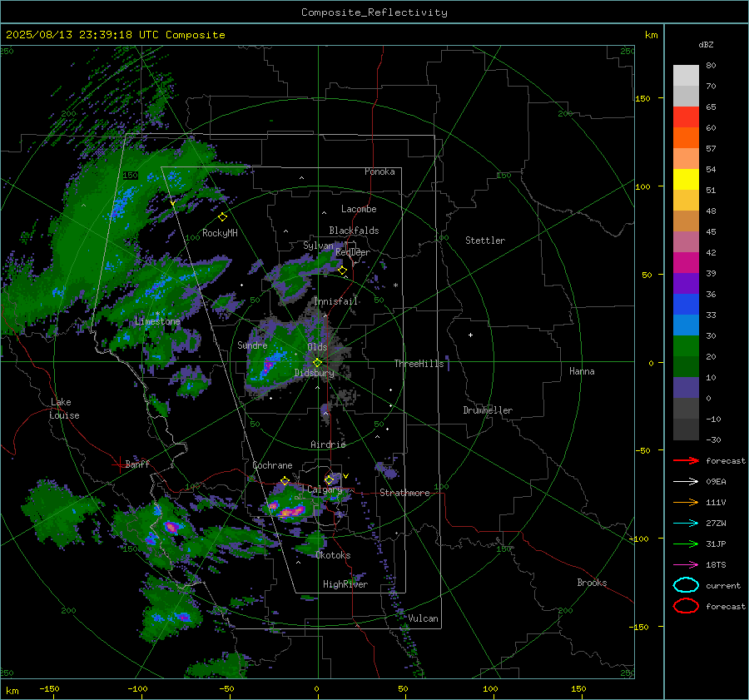Click the red forecast ellipse icon
The image size is (749, 700).
point(686,606)
